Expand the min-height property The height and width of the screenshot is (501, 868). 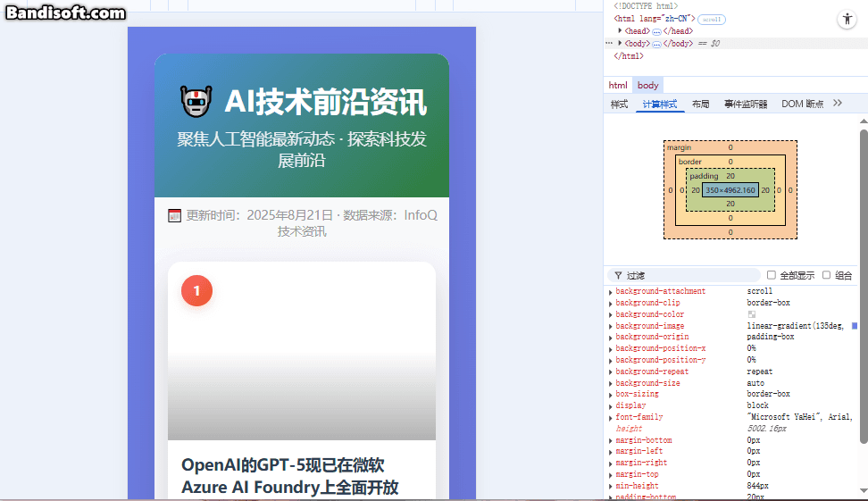point(611,487)
